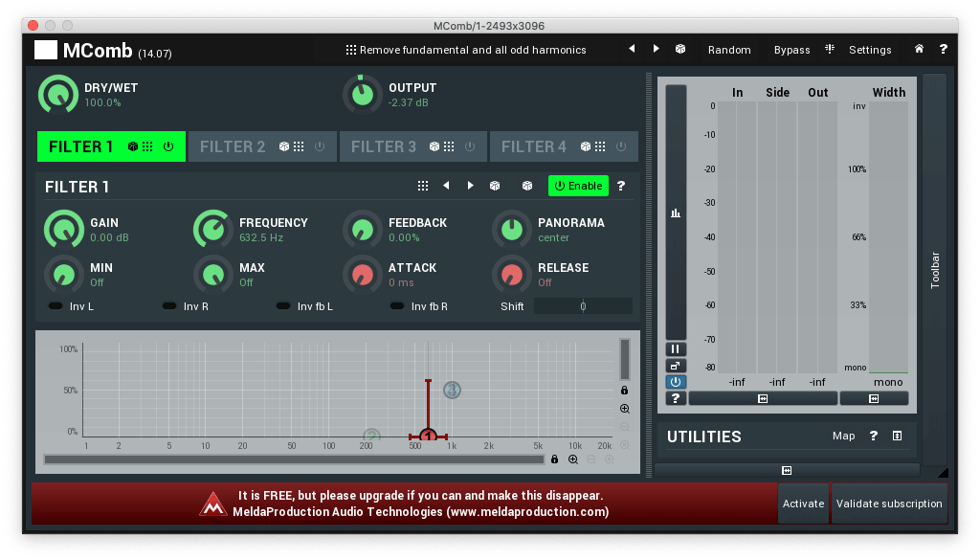Toggle the meters power button
The width and height of the screenshot is (980, 560).
click(676, 382)
